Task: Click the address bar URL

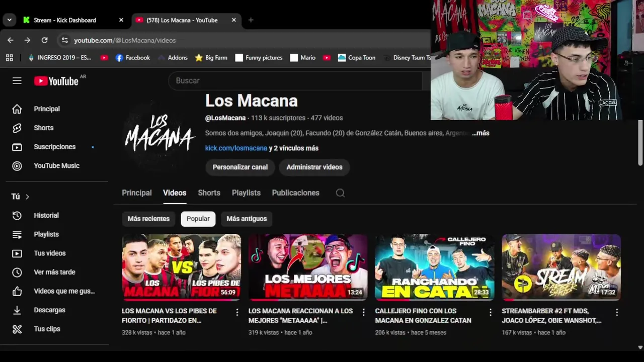Action: pyautogui.click(x=125, y=40)
